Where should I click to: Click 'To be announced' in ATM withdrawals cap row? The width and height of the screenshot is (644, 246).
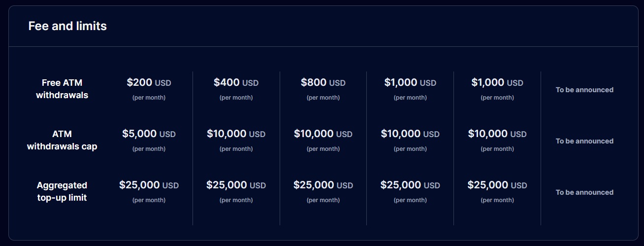pos(584,141)
